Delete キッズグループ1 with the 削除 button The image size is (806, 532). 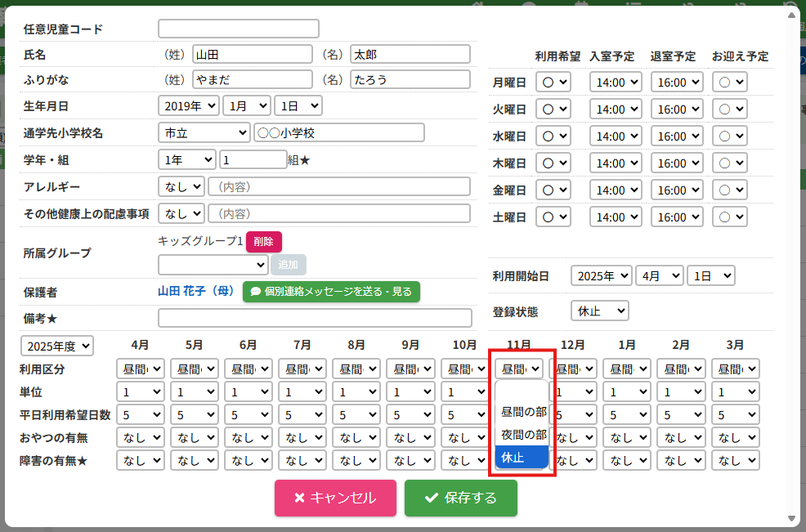263,242
